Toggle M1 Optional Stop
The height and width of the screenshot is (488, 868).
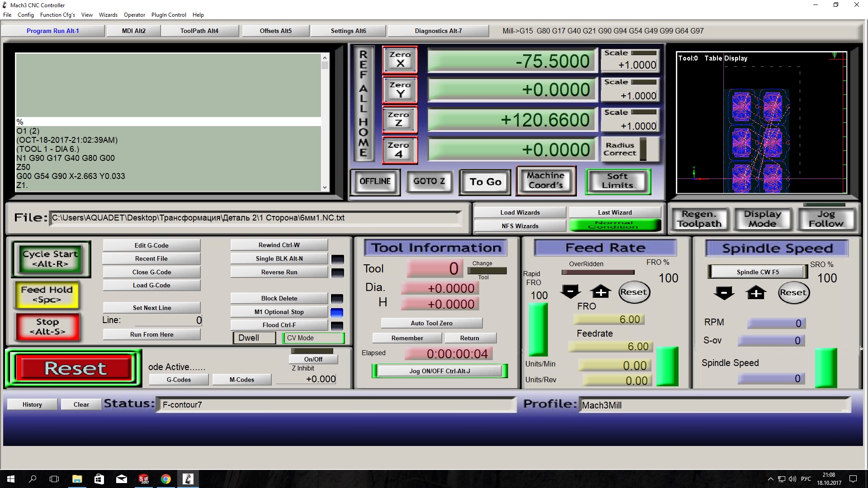pyautogui.click(x=279, y=312)
